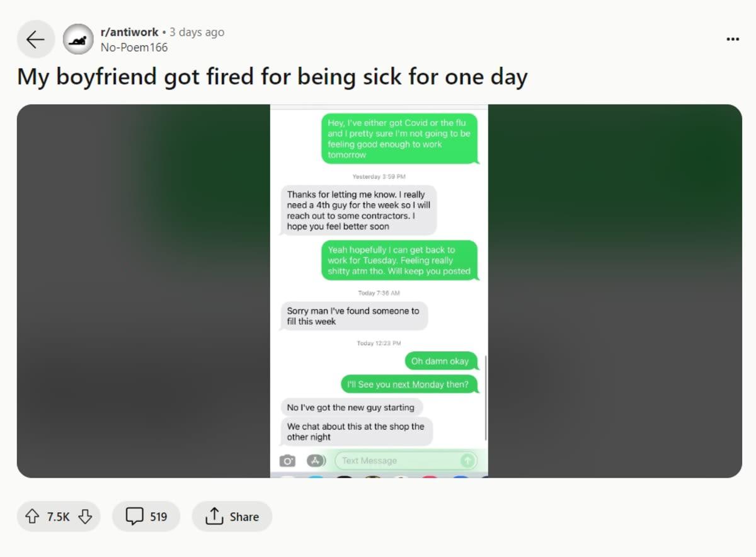Image resolution: width=756 pixels, height=557 pixels.
Task: Click the scrollbar in the message screenshot
Action: (486, 398)
